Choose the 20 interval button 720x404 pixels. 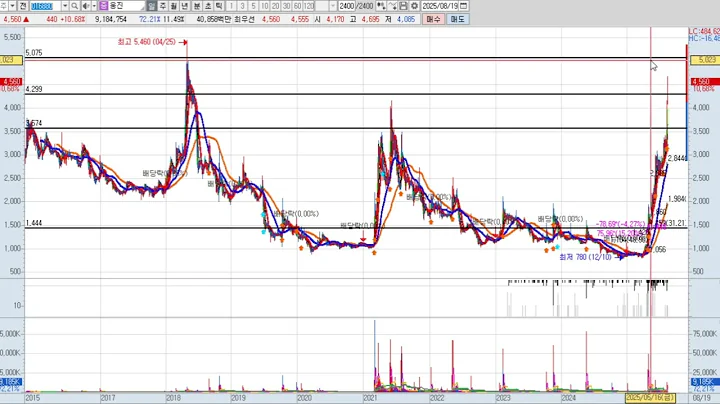(x=276, y=6)
